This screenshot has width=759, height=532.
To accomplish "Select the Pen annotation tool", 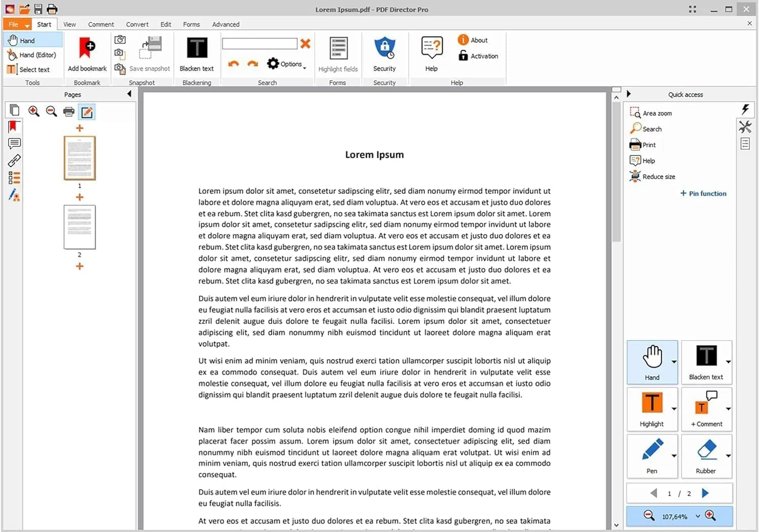I will coord(652,455).
